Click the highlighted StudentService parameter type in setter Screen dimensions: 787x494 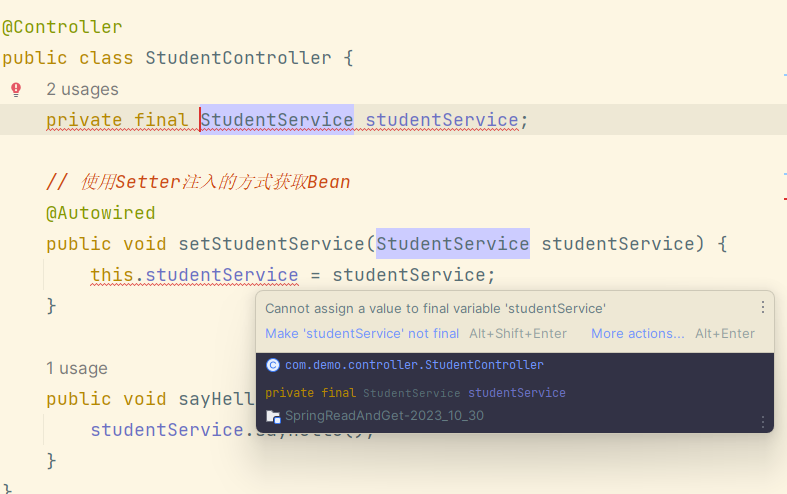coord(452,244)
